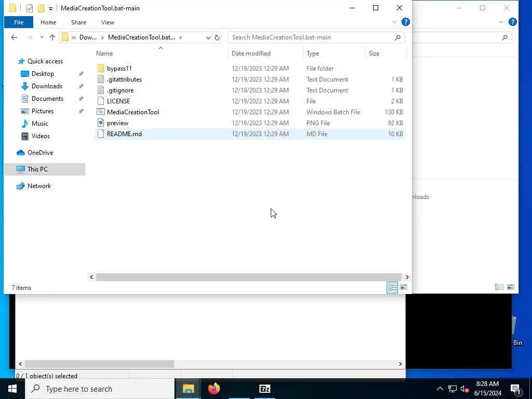The height and width of the screenshot is (399, 532).
Task: Open the notification center icon
Action: 515,389
